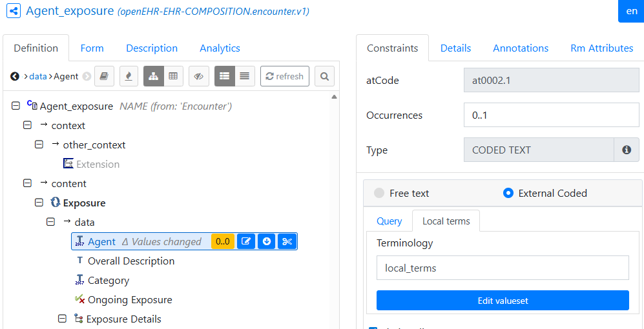This screenshot has height=329, width=644.
Task: Select the Free text radio option
Action: pos(379,193)
